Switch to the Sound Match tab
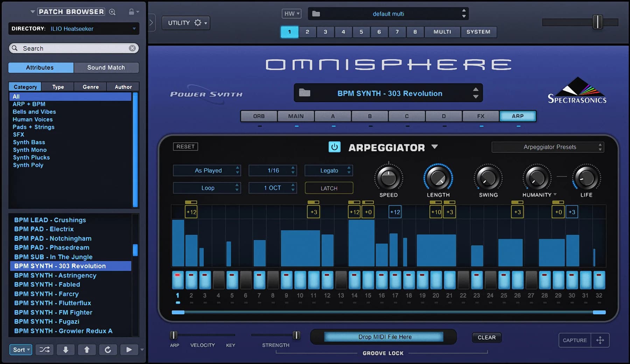This screenshot has width=630, height=364. tap(106, 67)
